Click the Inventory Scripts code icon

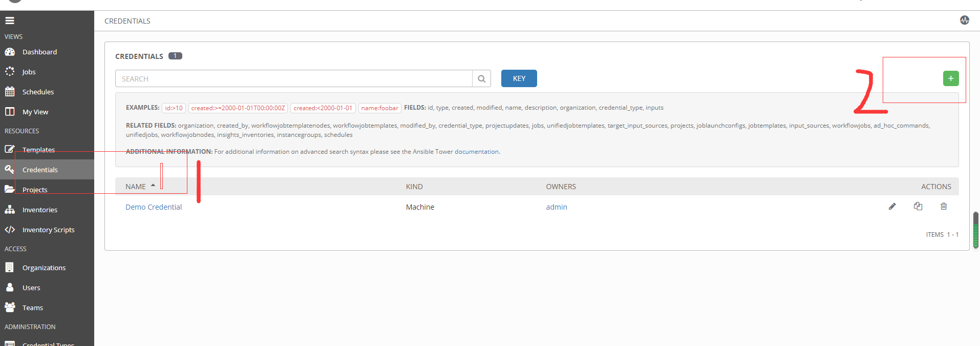click(10, 230)
